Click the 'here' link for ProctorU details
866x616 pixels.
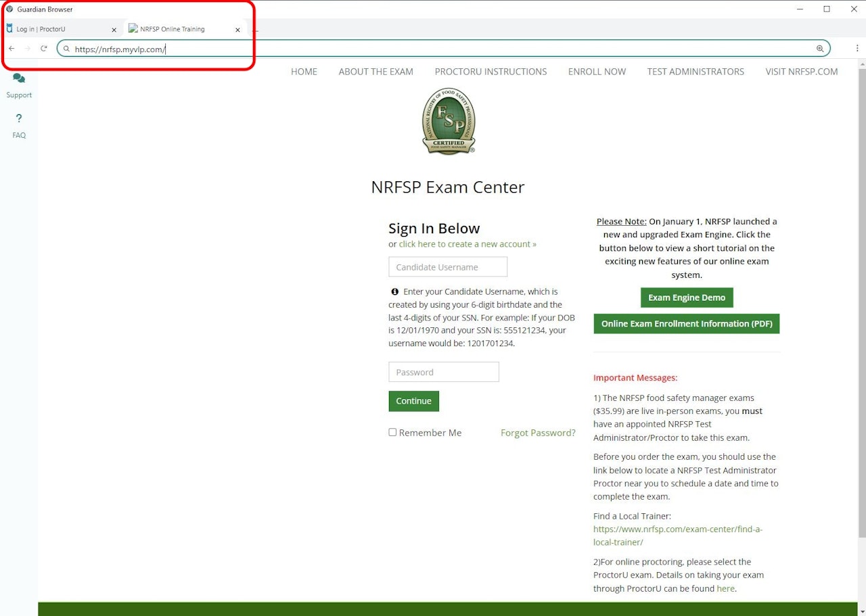(x=725, y=588)
